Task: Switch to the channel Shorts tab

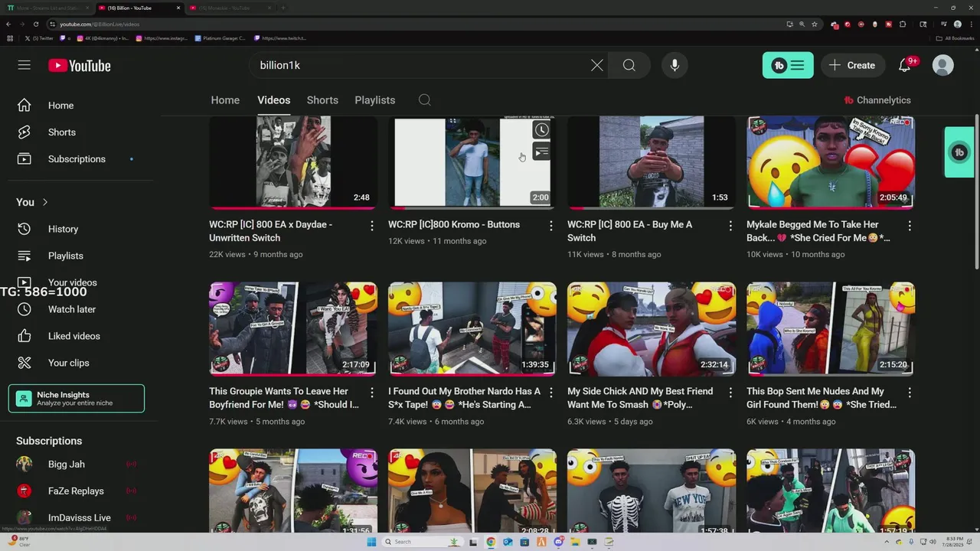Action: pos(322,100)
